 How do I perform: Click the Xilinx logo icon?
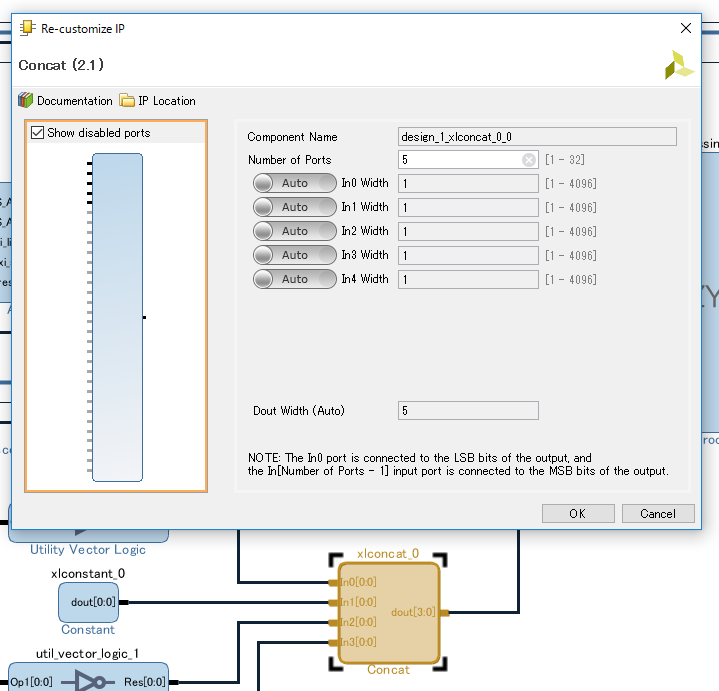point(679,65)
